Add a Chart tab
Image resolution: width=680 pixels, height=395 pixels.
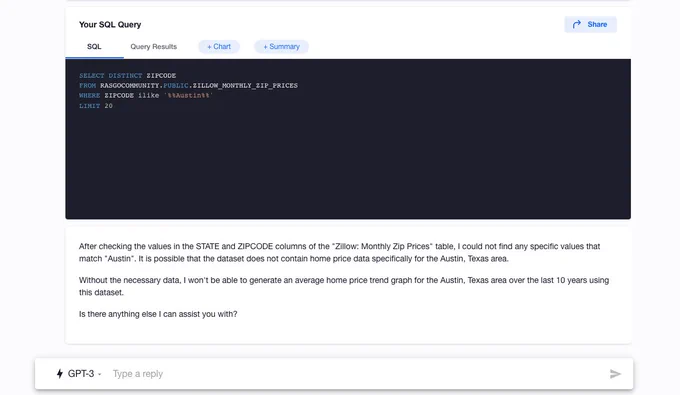coord(219,47)
